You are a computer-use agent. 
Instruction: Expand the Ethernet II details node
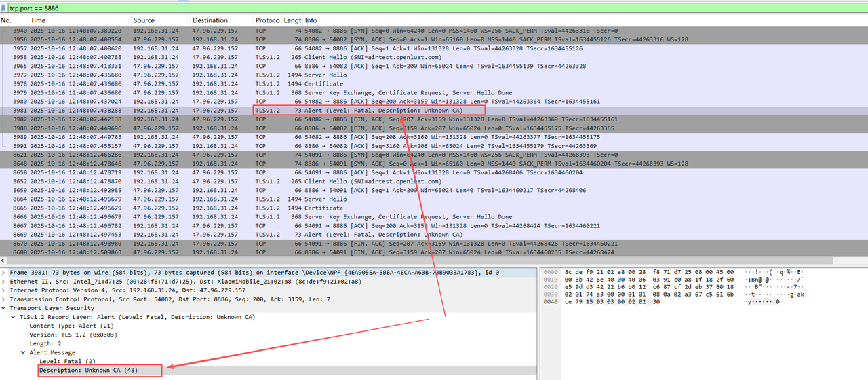pyautogui.click(x=4, y=282)
